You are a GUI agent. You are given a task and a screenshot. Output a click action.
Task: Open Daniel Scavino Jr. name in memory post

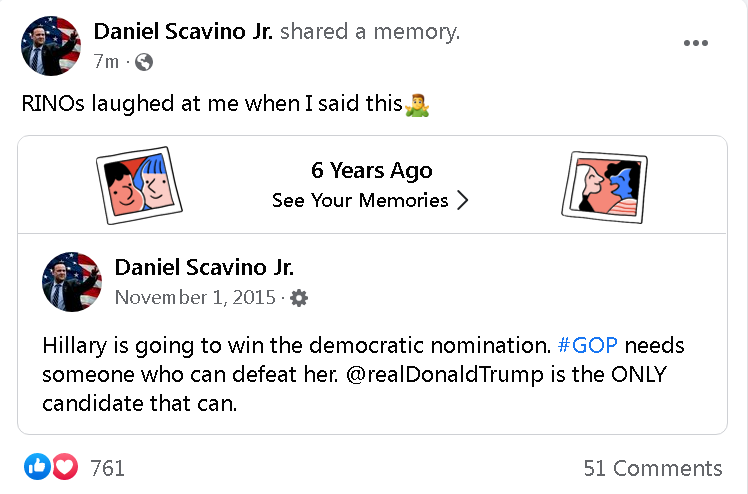[204, 268]
